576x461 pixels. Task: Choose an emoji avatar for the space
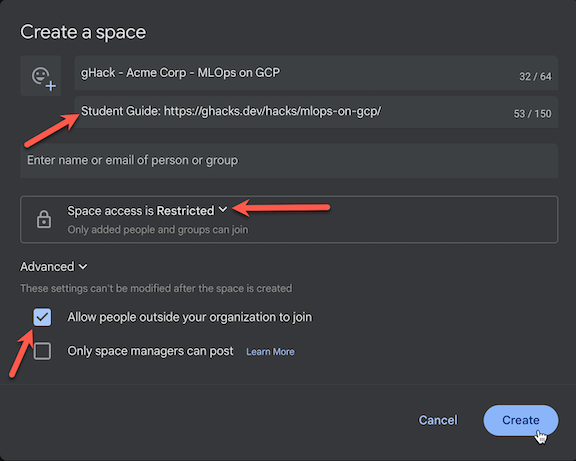[x=41, y=76]
